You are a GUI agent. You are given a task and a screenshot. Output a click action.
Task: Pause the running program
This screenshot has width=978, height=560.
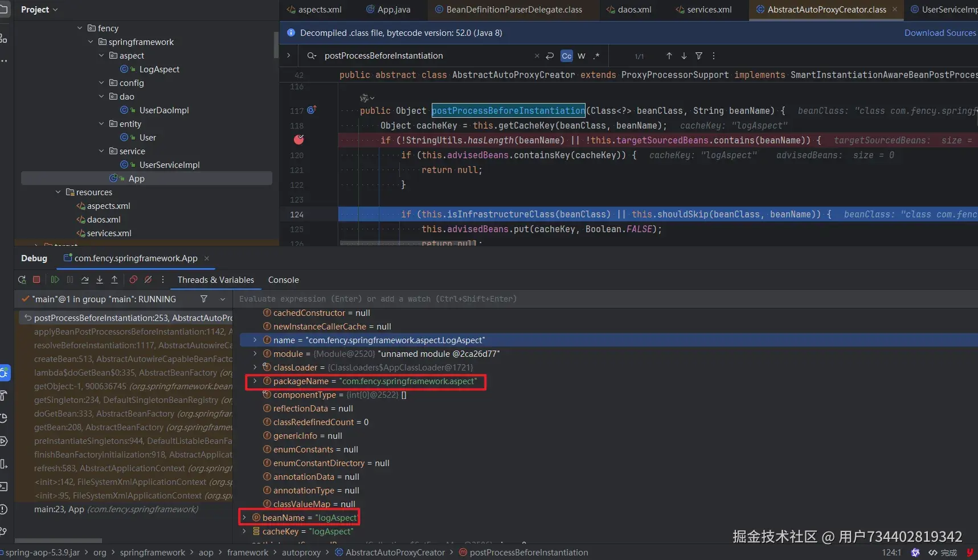[x=70, y=279]
